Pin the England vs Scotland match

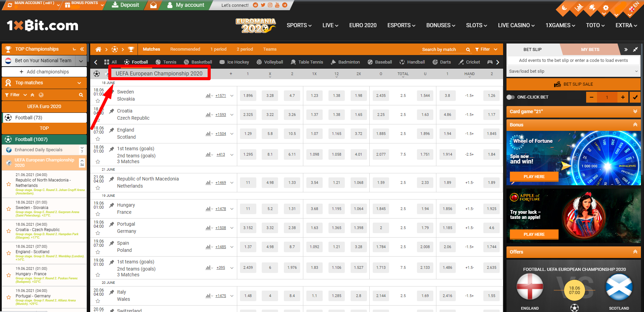pyautogui.click(x=111, y=130)
